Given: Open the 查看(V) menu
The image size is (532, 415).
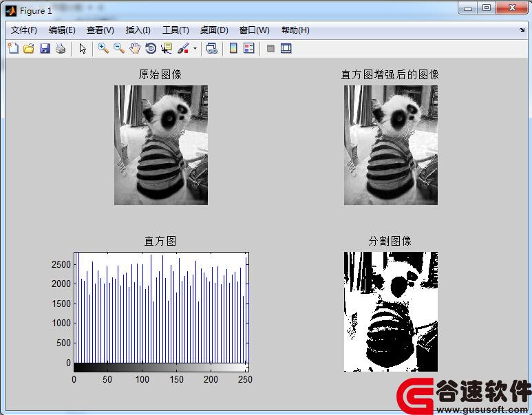Looking at the screenshot, I should [x=100, y=30].
